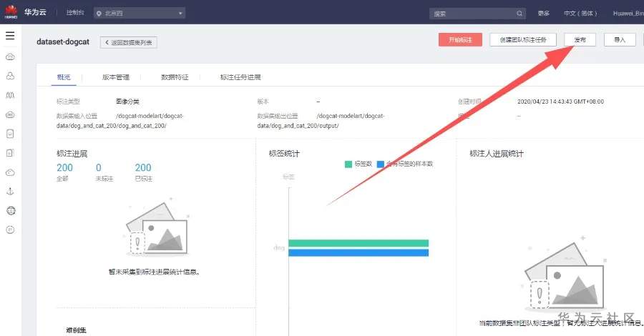Click the 华为云 brand text
This screenshot has width=644, height=336.
(35, 12)
